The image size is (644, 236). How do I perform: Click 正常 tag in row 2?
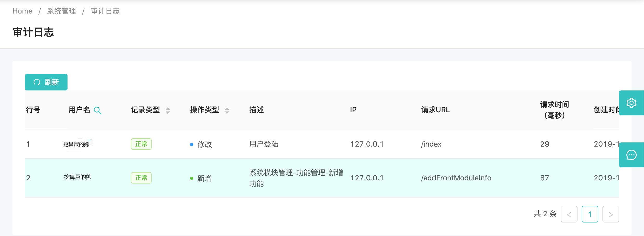coord(141,178)
